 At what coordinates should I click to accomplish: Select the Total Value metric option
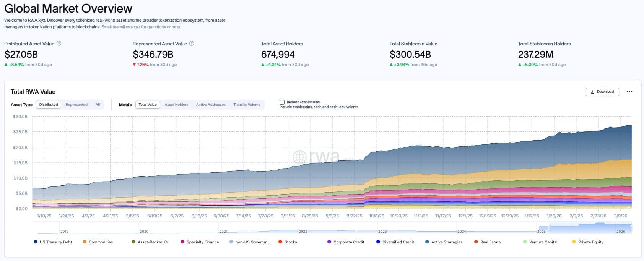pos(148,105)
